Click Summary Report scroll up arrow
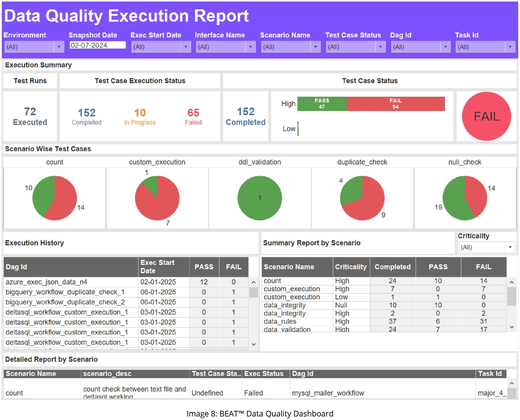Viewport: 520px width, 420px height. [511, 282]
